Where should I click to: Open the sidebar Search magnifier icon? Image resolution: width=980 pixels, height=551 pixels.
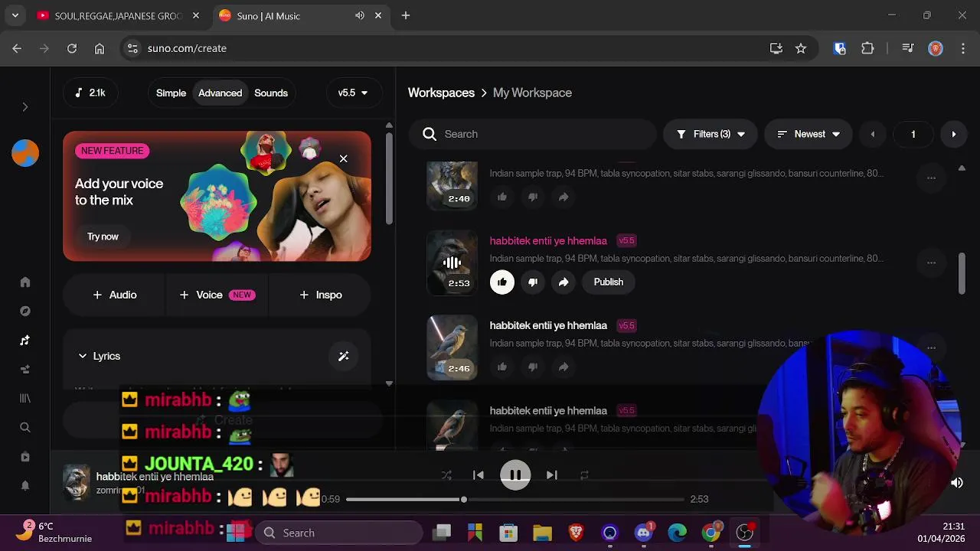25,428
